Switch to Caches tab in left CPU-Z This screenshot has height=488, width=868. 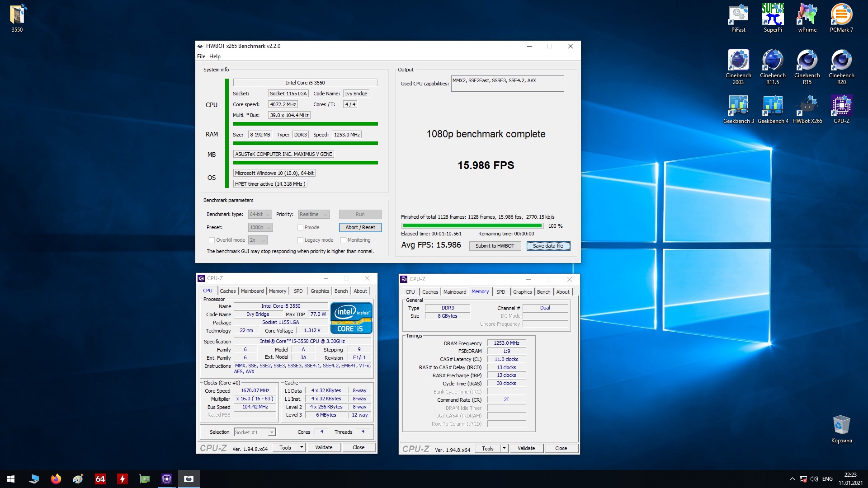pos(228,291)
